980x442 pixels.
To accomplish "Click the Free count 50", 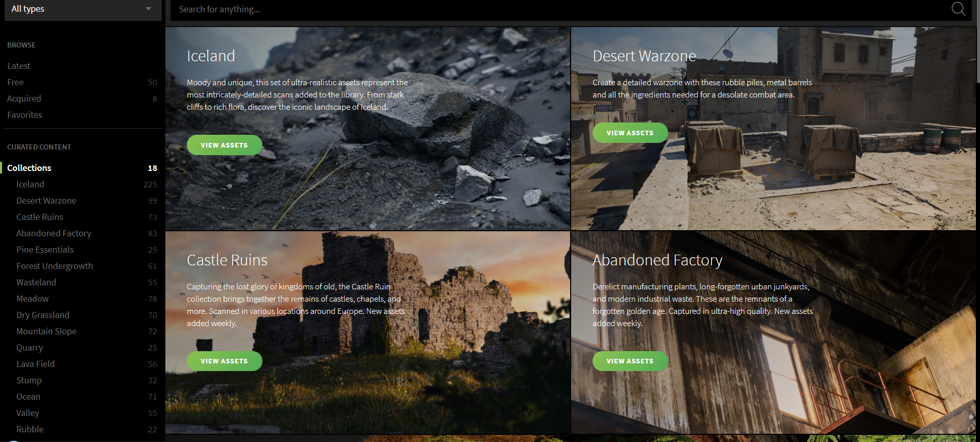I will [153, 82].
